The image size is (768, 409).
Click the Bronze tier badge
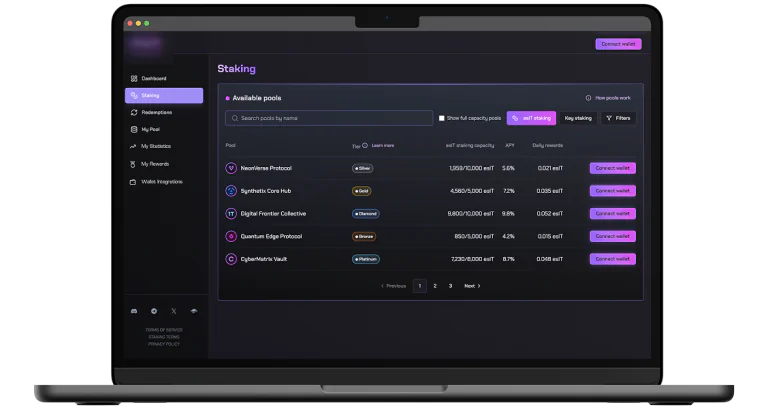tap(364, 236)
